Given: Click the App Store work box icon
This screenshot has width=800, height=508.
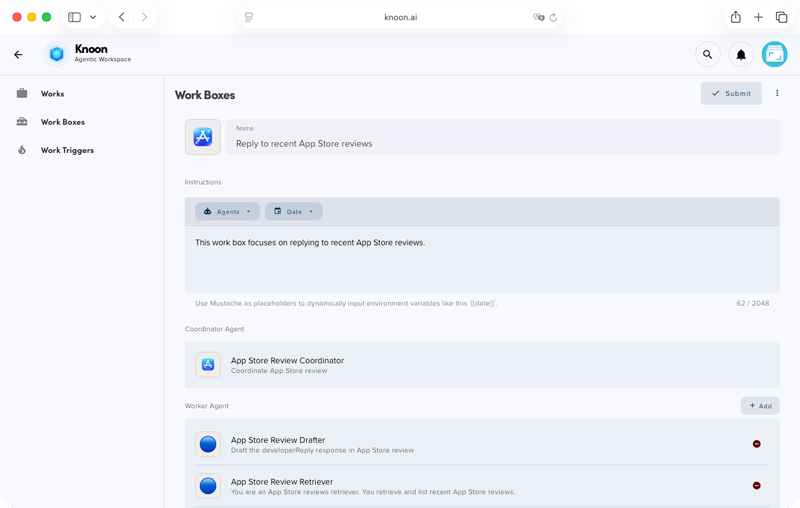Looking at the screenshot, I should coord(203,137).
